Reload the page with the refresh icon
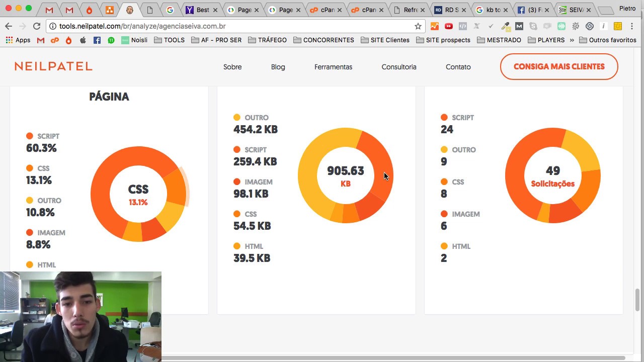The height and width of the screenshot is (362, 644). (36, 26)
